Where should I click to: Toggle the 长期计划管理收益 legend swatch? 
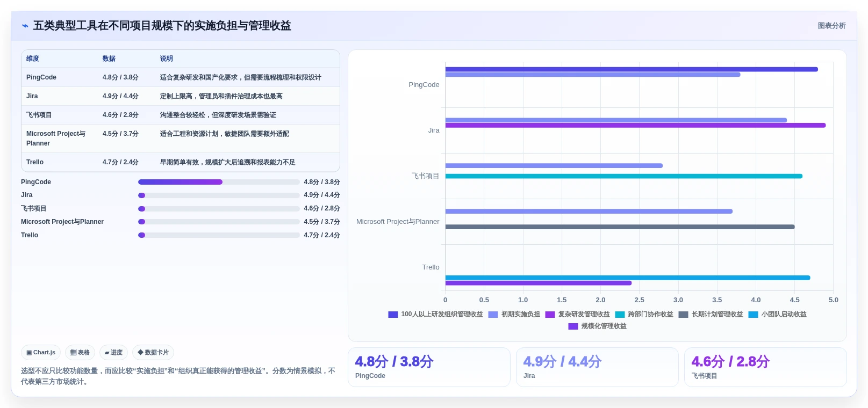click(x=683, y=315)
